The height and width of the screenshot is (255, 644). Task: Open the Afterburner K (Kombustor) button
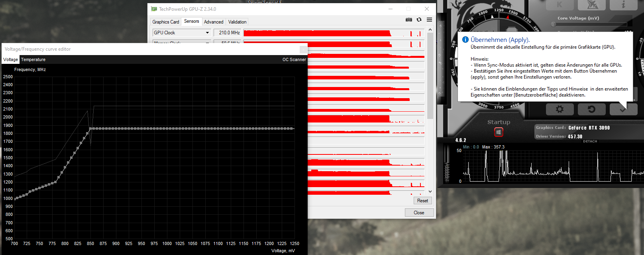point(560,5)
